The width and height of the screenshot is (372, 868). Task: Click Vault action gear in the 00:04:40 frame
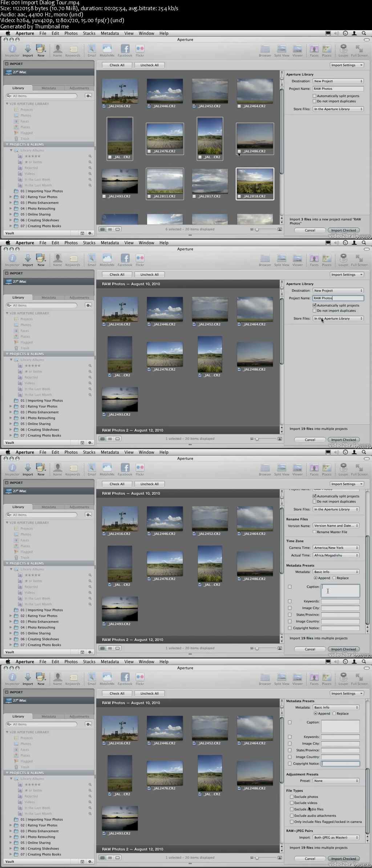point(90,861)
